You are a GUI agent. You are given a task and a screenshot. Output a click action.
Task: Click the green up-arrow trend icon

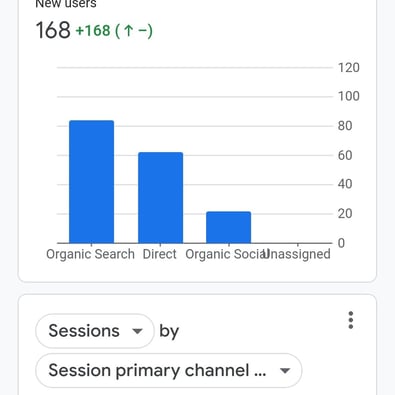click(128, 31)
